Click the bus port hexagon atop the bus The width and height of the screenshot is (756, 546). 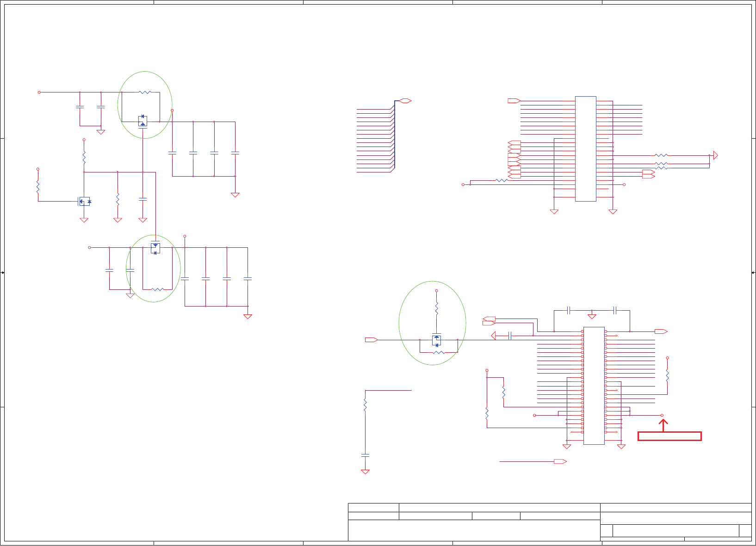point(405,101)
